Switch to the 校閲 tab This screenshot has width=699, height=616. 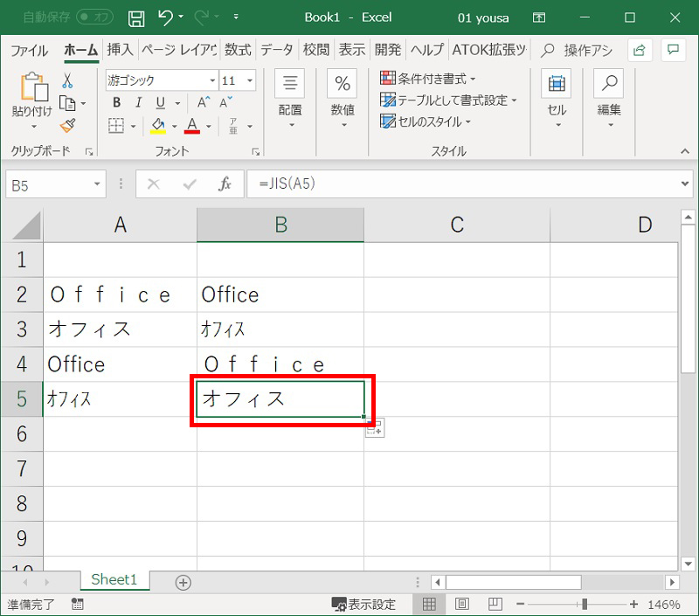pos(316,50)
